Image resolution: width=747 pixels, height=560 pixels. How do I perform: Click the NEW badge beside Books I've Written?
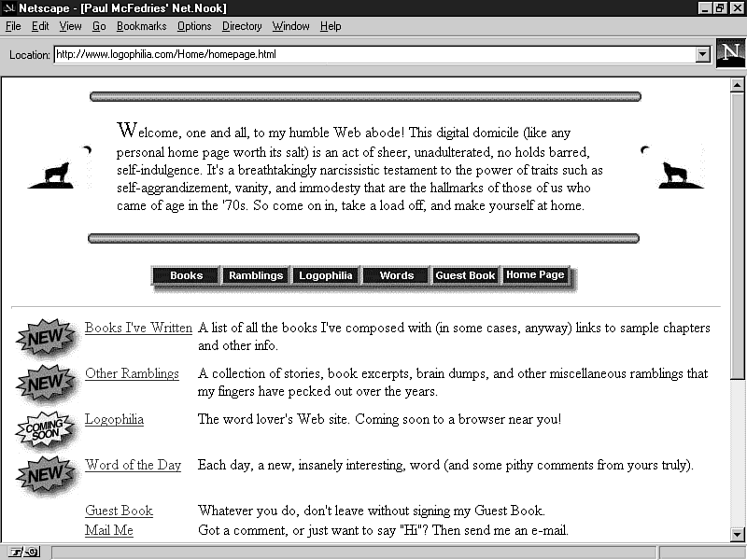coord(46,338)
